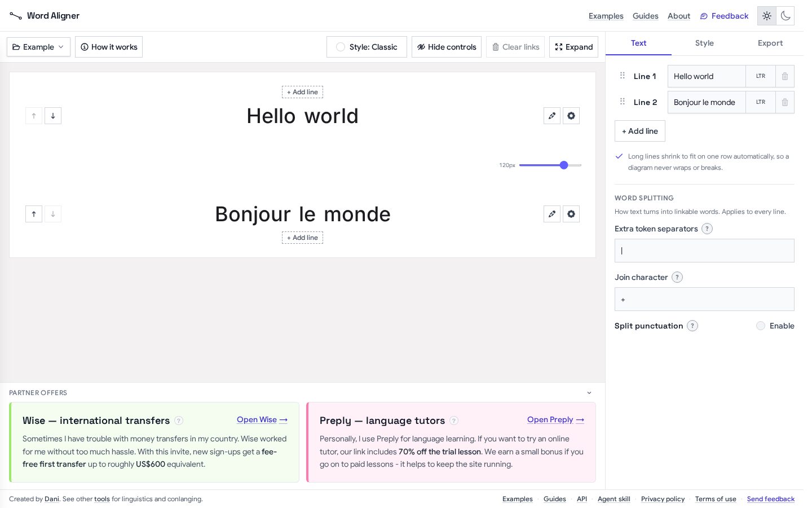
Task: Add line above Hello world
Action: pos(302,92)
